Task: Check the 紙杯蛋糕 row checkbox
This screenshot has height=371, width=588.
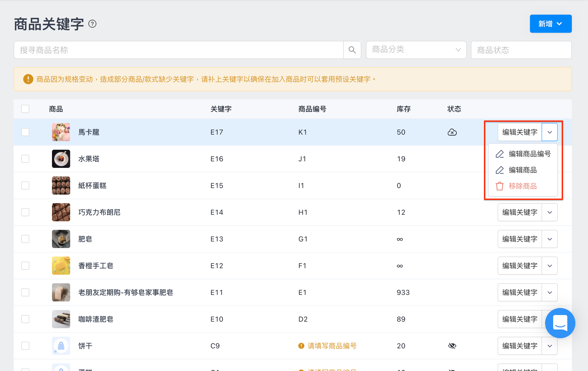Action: click(x=25, y=185)
